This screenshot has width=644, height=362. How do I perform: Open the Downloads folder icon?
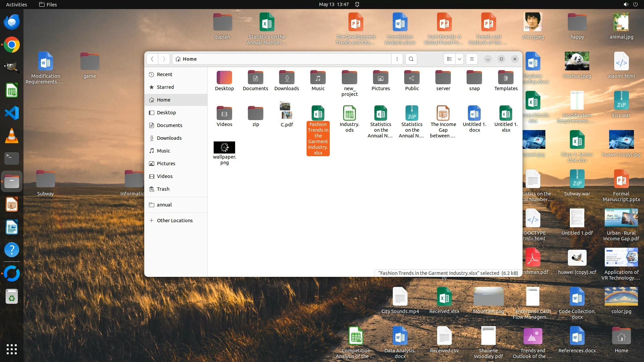[x=286, y=78]
